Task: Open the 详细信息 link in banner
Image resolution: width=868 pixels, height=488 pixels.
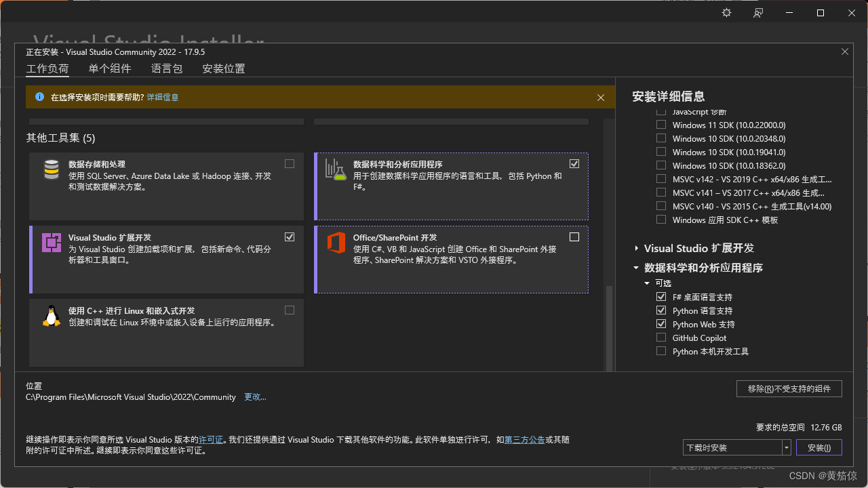Action: (163, 98)
